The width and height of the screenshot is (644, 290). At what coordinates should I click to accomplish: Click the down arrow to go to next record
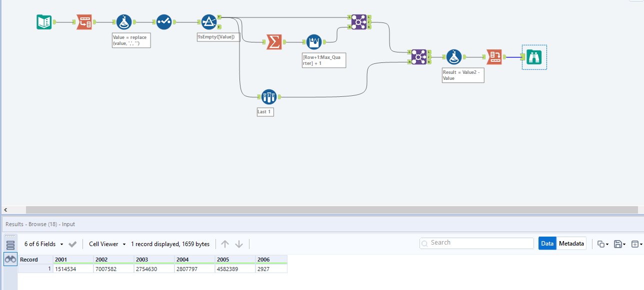point(239,244)
